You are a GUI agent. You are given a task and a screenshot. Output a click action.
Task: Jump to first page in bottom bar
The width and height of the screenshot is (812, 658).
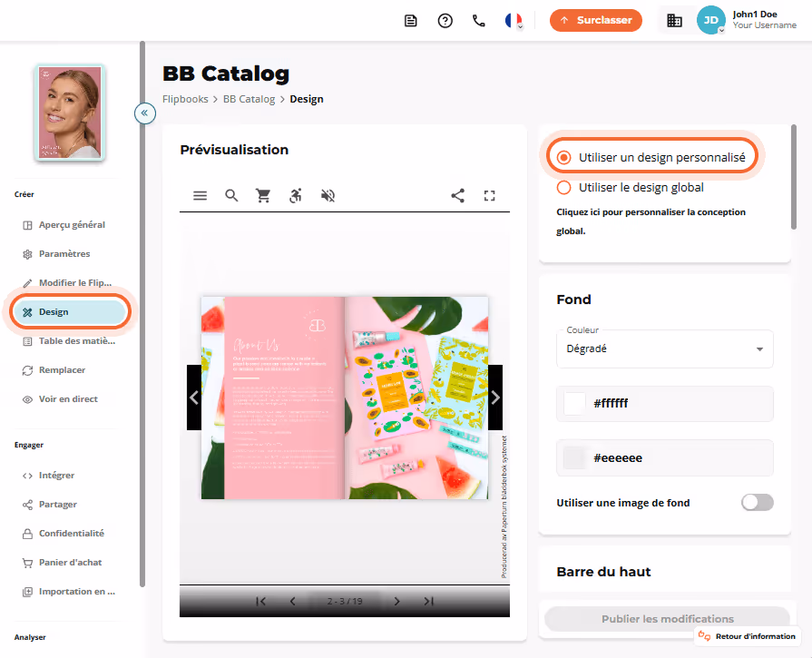click(x=261, y=601)
